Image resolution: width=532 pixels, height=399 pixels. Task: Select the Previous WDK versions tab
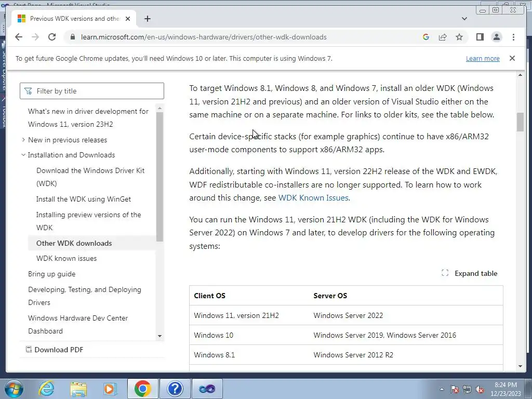(x=74, y=19)
